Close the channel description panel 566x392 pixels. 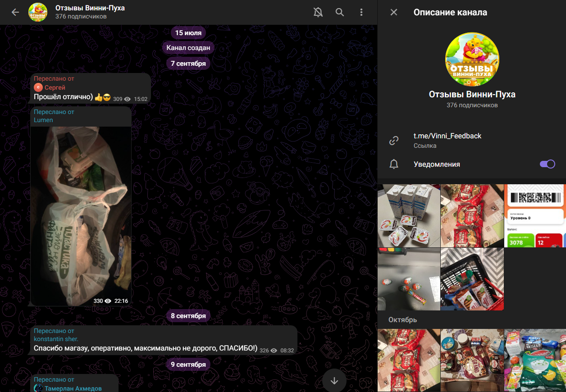(x=394, y=13)
